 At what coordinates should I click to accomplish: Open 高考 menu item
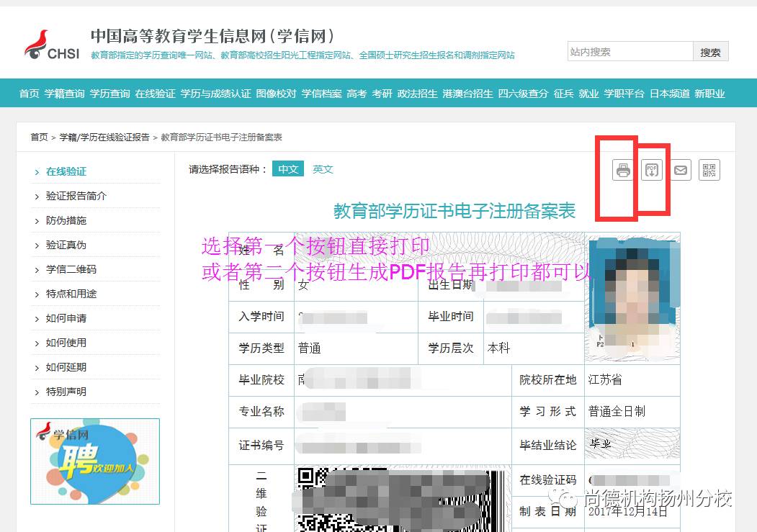click(357, 94)
